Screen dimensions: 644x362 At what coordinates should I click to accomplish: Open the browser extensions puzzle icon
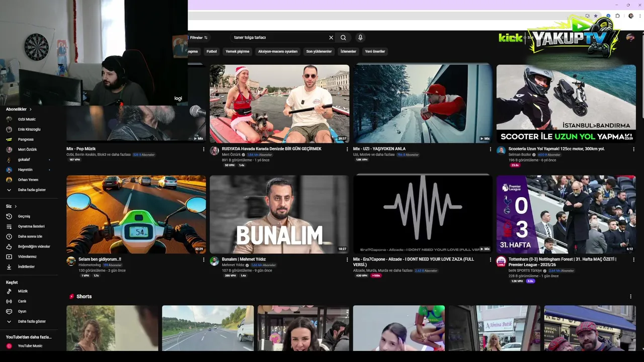click(618, 16)
